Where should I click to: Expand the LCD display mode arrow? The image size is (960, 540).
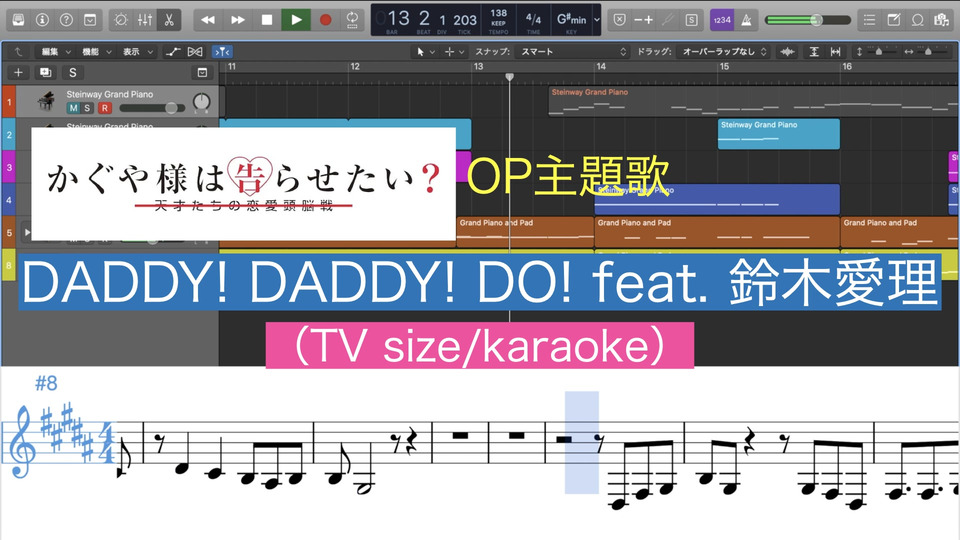pos(597,19)
